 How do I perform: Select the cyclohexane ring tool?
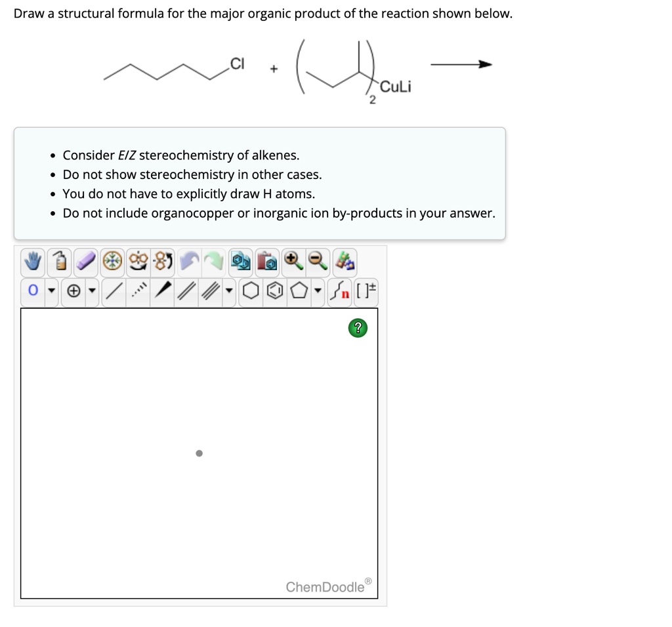pos(249,291)
